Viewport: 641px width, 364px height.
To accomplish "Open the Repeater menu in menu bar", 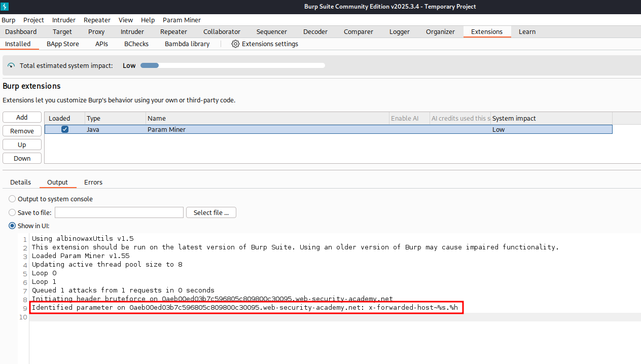I will 97,20.
